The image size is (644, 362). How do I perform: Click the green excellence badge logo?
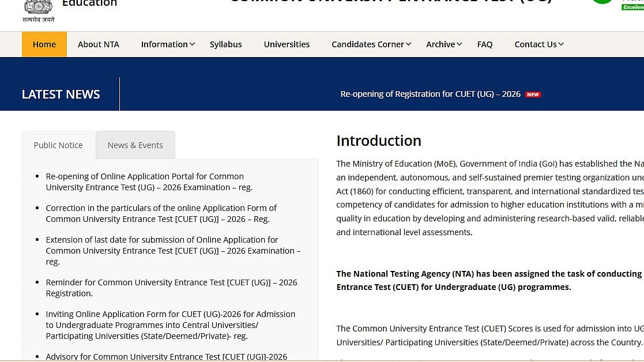603,3
